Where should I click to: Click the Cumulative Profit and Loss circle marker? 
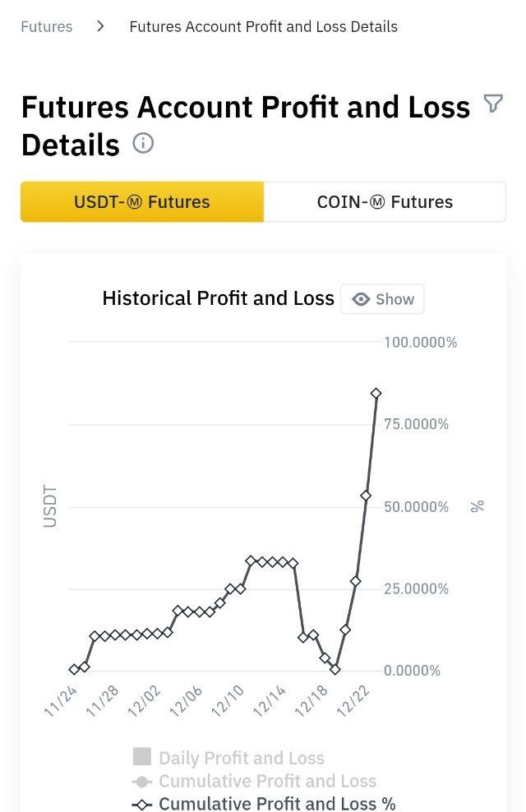pyautogui.click(x=142, y=781)
